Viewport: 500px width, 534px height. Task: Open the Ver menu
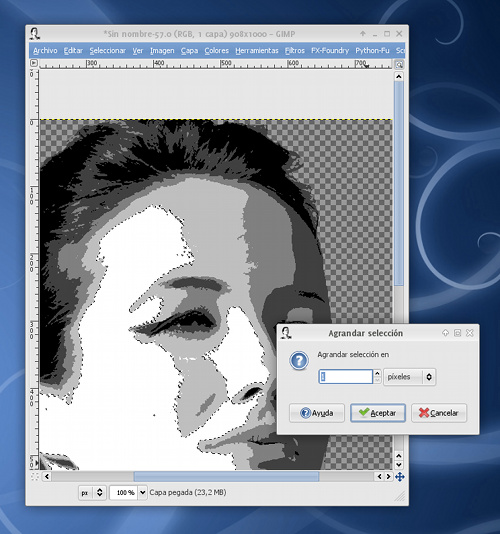click(138, 51)
